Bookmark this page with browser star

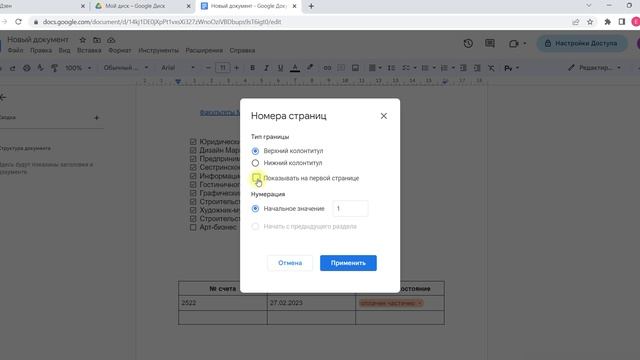point(590,22)
